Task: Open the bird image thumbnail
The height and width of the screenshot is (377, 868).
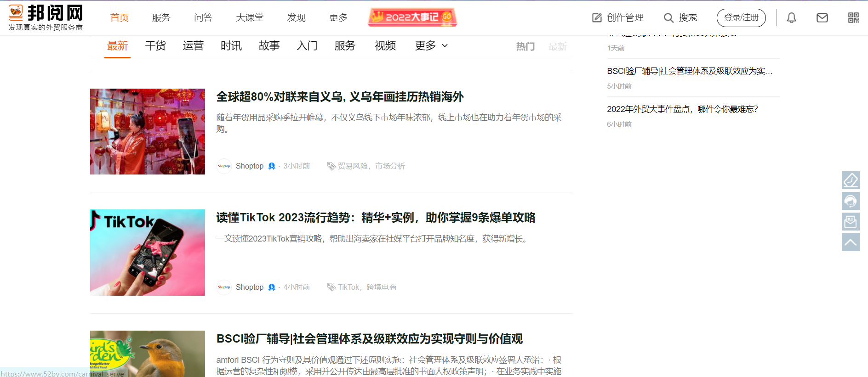Action: pyautogui.click(x=148, y=354)
